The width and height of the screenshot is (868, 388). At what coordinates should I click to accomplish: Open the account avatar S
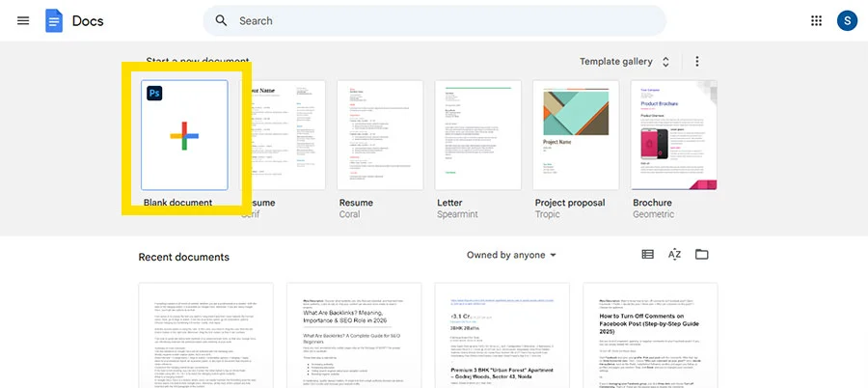(847, 21)
